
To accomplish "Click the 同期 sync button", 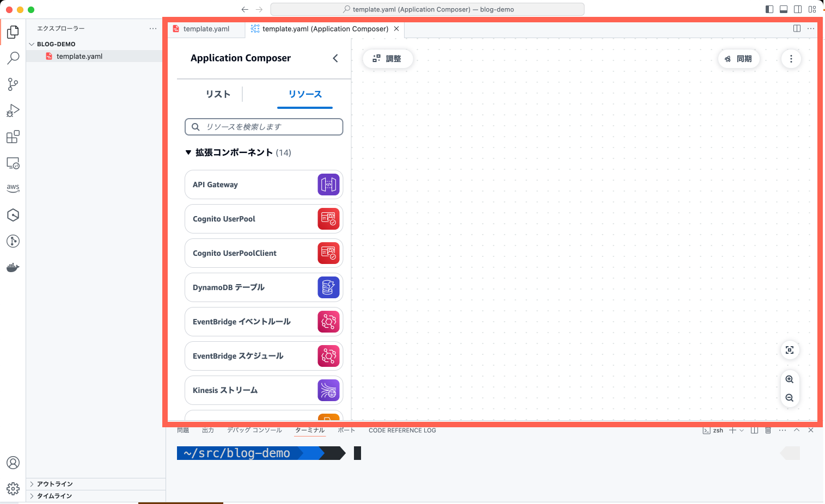I will click(738, 59).
